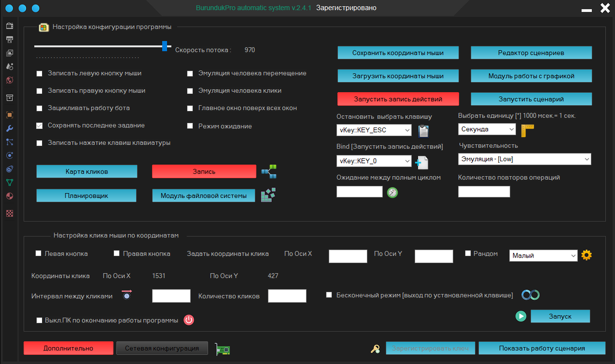Image resolution: width=615 pixels, height=364 pixels.
Task: Click the green triangle mesh sidebar icon
Action: pyautogui.click(x=9, y=182)
